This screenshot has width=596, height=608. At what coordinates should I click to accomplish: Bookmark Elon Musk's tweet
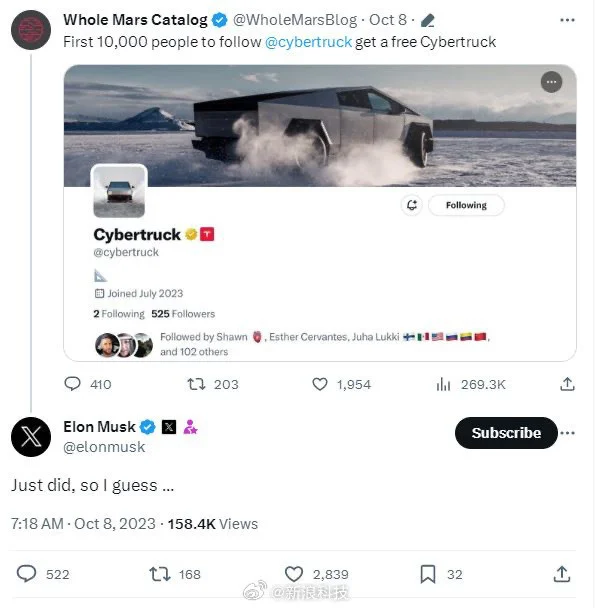[428, 574]
